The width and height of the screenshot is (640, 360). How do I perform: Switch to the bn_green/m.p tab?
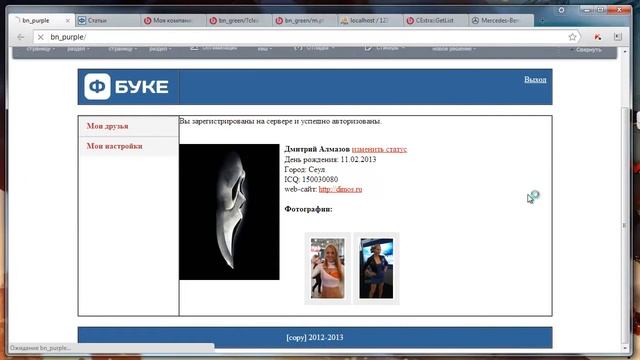coord(304,20)
